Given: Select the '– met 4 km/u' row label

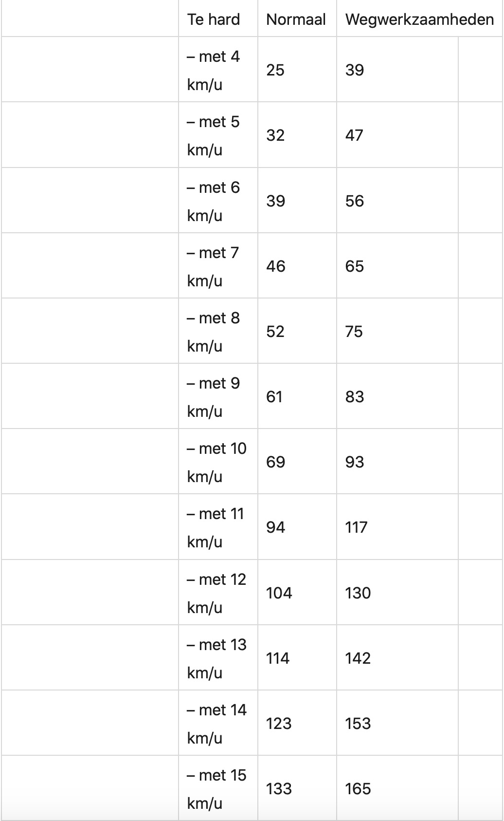Looking at the screenshot, I should pos(214,70).
